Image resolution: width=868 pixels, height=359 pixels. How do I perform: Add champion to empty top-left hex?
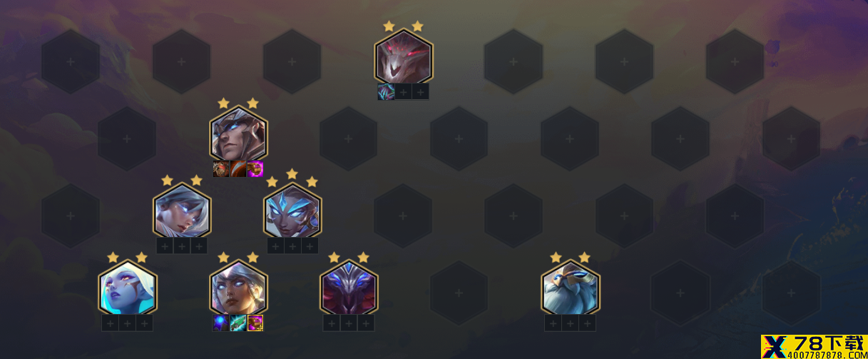click(x=71, y=62)
